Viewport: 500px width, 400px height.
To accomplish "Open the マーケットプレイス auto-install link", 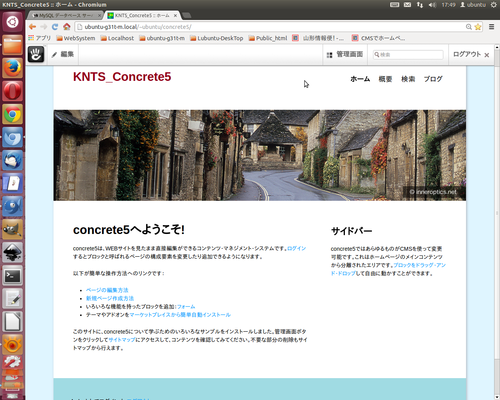I will [180, 315].
